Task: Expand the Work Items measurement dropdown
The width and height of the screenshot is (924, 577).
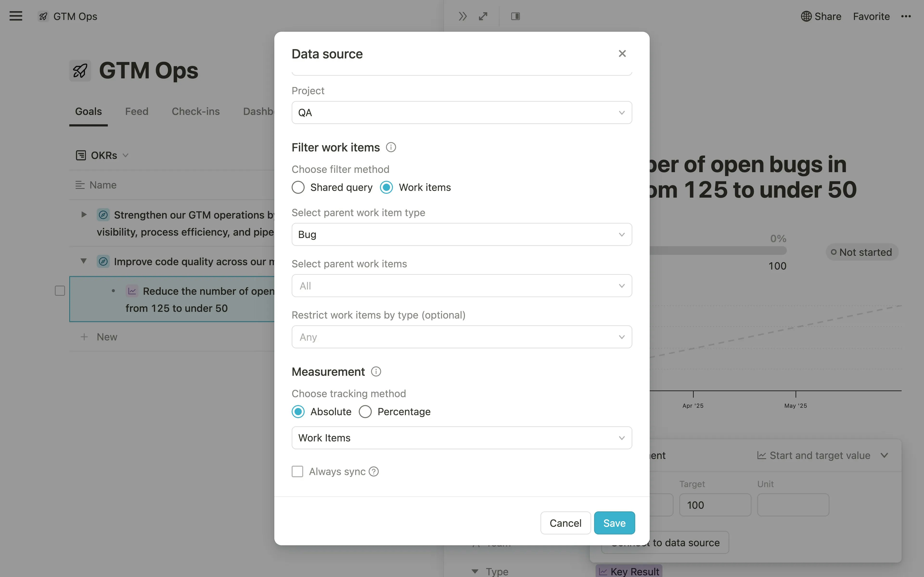Action: pos(461,438)
